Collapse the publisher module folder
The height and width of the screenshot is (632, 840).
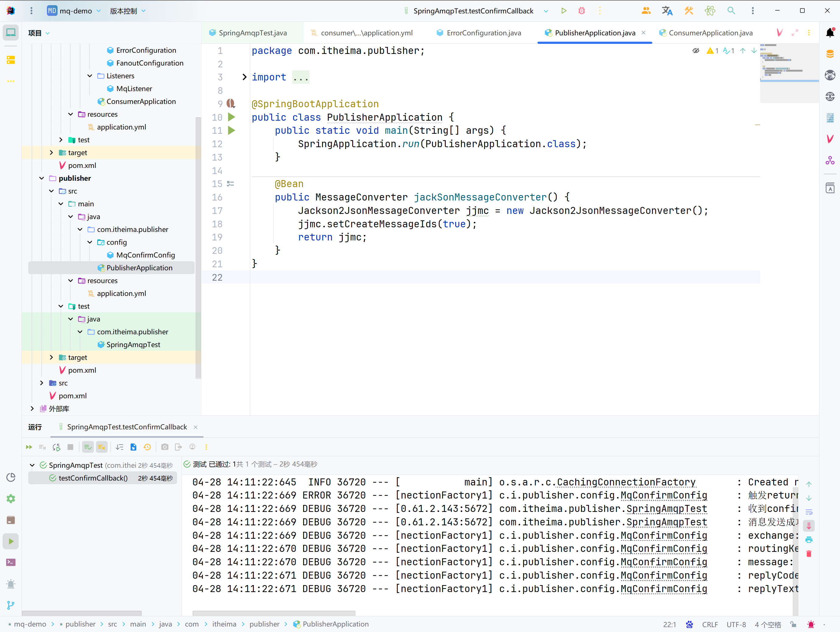tap(42, 178)
